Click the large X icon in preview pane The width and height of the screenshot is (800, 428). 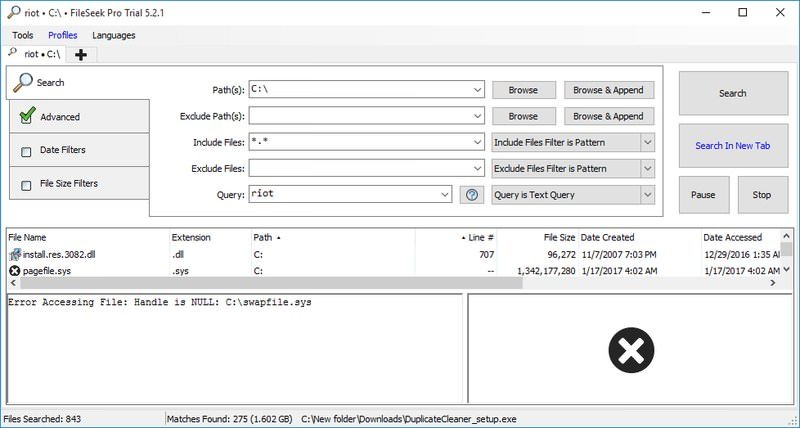coord(631,351)
